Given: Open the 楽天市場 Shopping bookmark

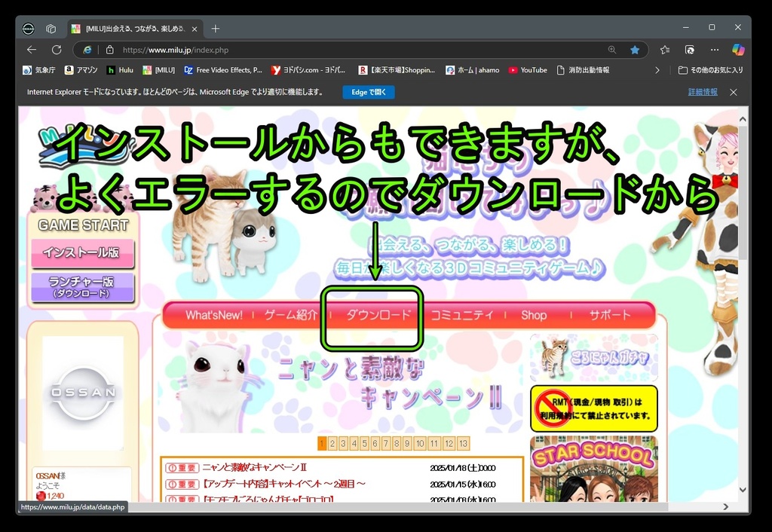Looking at the screenshot, I should tap(397, 70).
